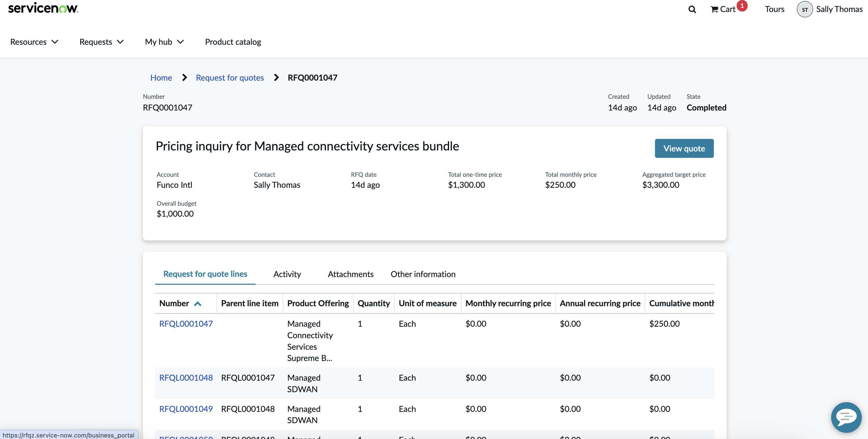Screen dimensions: 868x439
Task: Open line RFQL0001048
Action: coord(186,378)
